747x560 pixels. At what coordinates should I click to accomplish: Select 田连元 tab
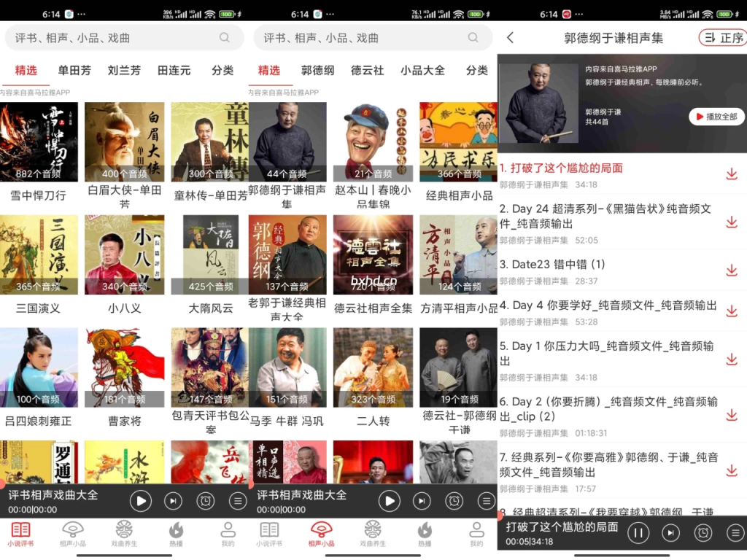click(x=174, y=71)
